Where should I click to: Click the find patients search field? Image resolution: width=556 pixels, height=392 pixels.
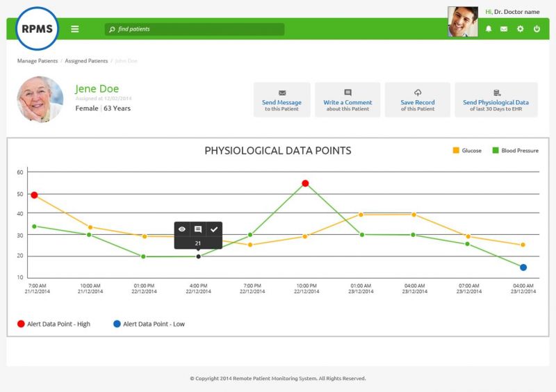(195, 29)
